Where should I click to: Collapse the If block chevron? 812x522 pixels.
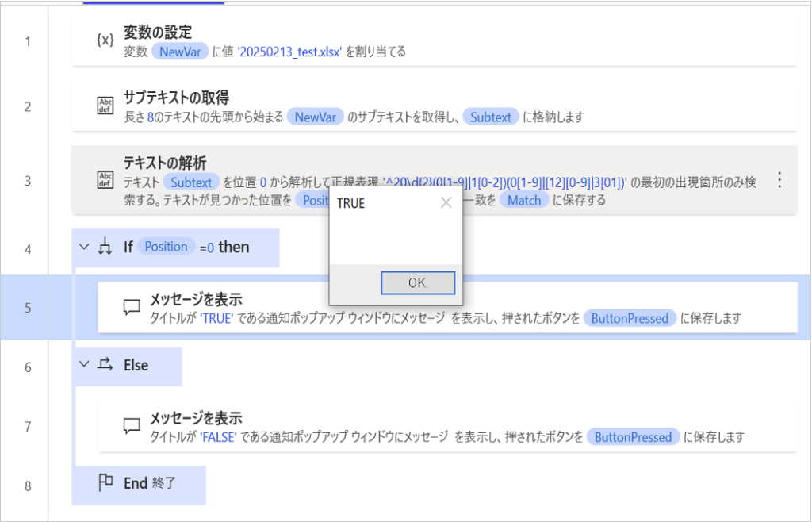(x=85, y=248)
